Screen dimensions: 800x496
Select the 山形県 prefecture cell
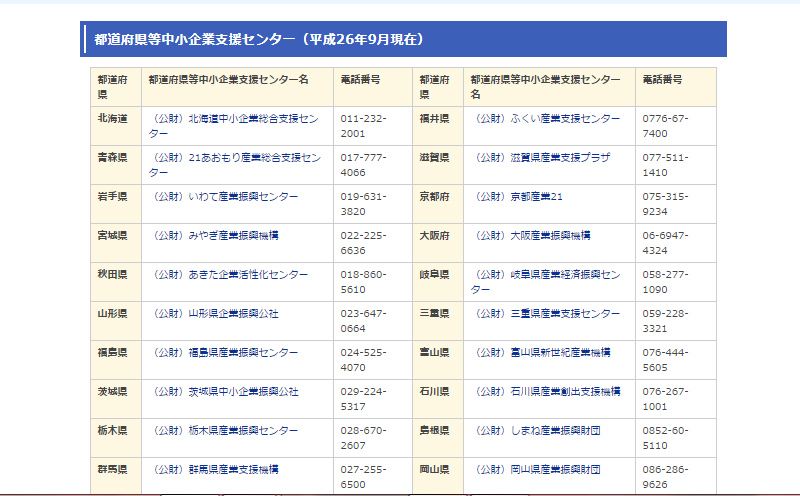click(116, 321)
